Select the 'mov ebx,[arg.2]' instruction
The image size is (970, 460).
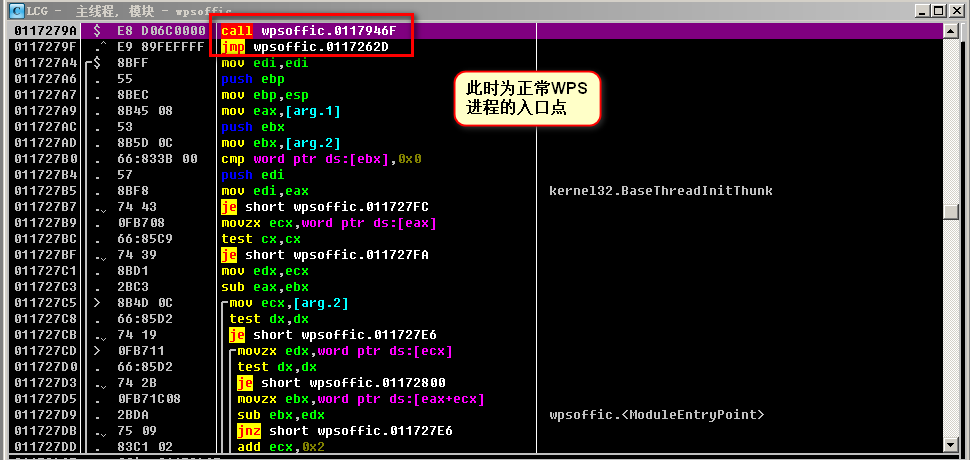coord(280,143)
